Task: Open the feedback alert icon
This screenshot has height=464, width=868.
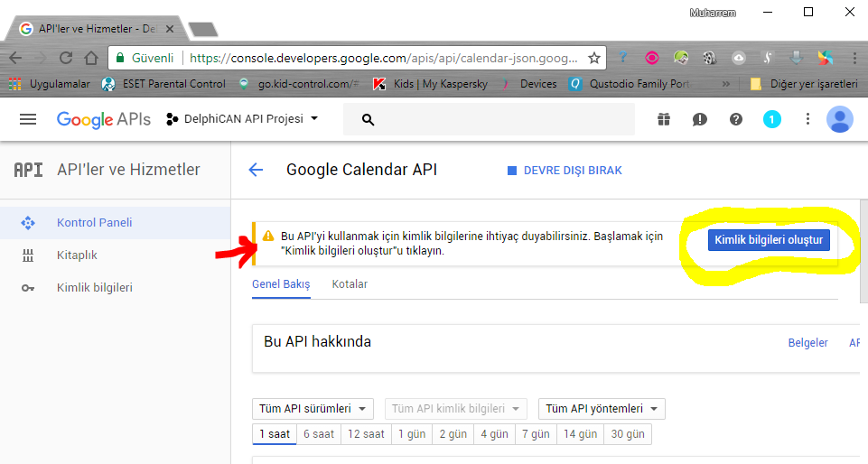Action: click(700, 119)
